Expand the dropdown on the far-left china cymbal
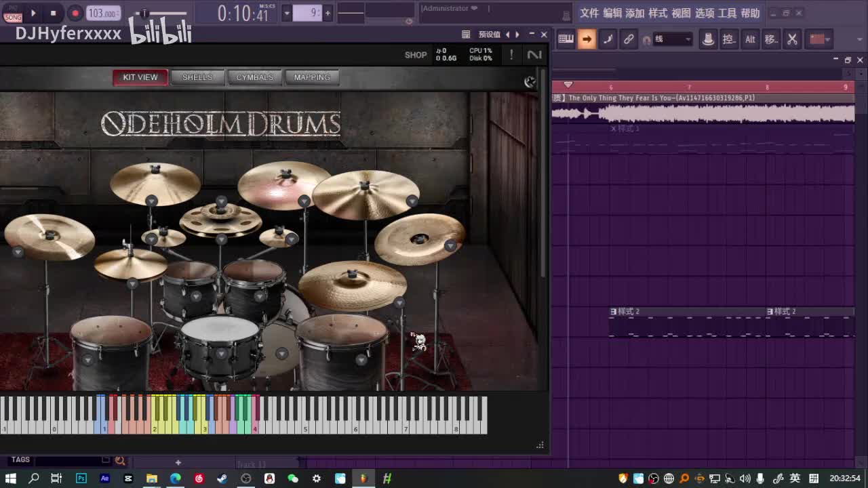The image size is (868, 488). [18, 252]
